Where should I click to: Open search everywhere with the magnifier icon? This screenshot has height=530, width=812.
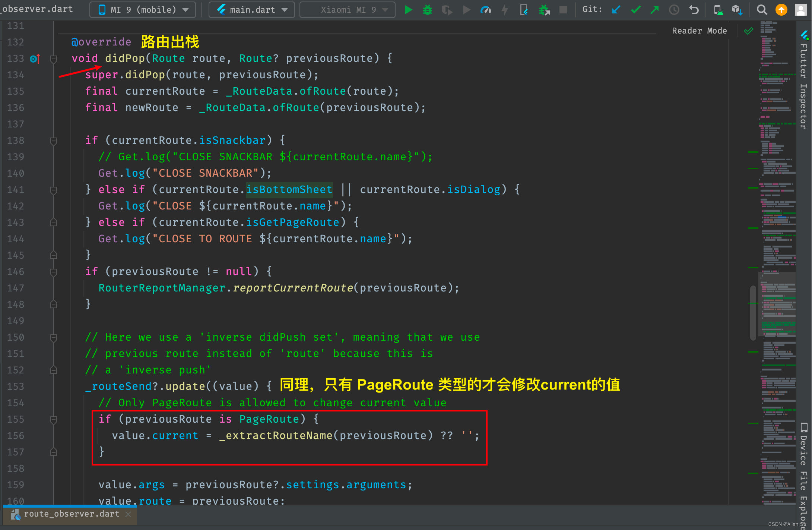coord(762,10)
